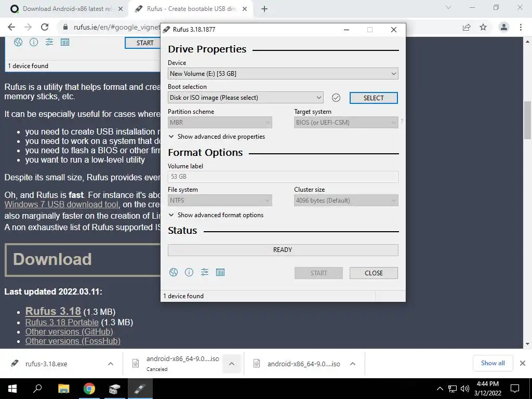Click the info icon on rufus.ie page

[34, 42]
